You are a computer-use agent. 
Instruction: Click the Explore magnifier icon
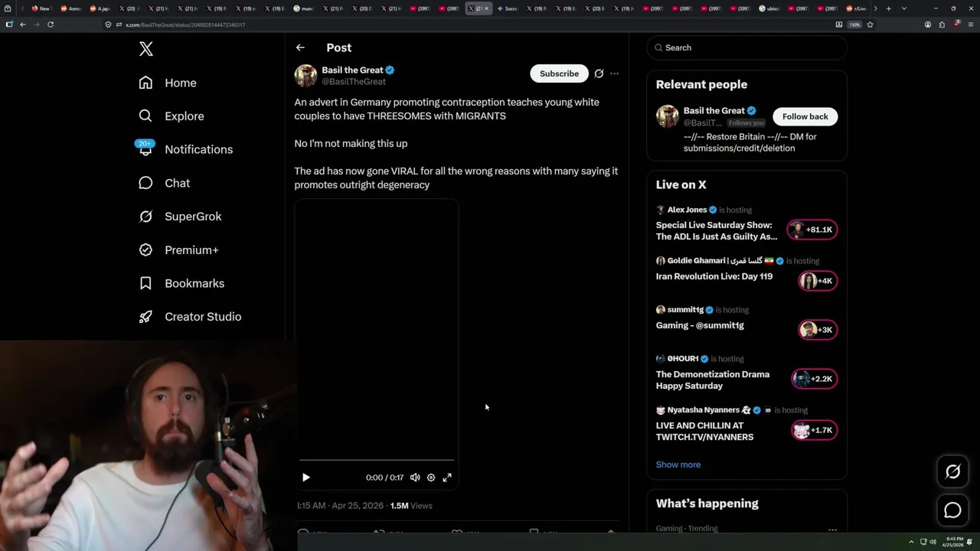tap(145, 116)
